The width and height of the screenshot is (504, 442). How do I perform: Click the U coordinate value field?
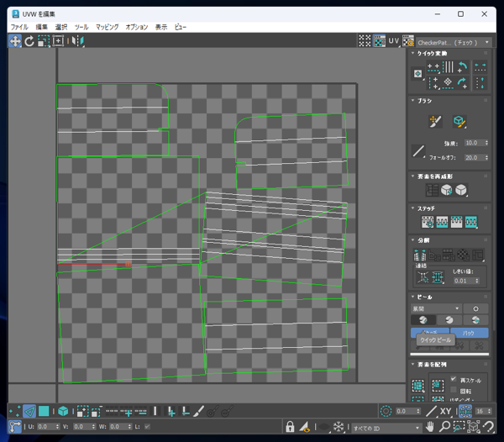(46, 427)
